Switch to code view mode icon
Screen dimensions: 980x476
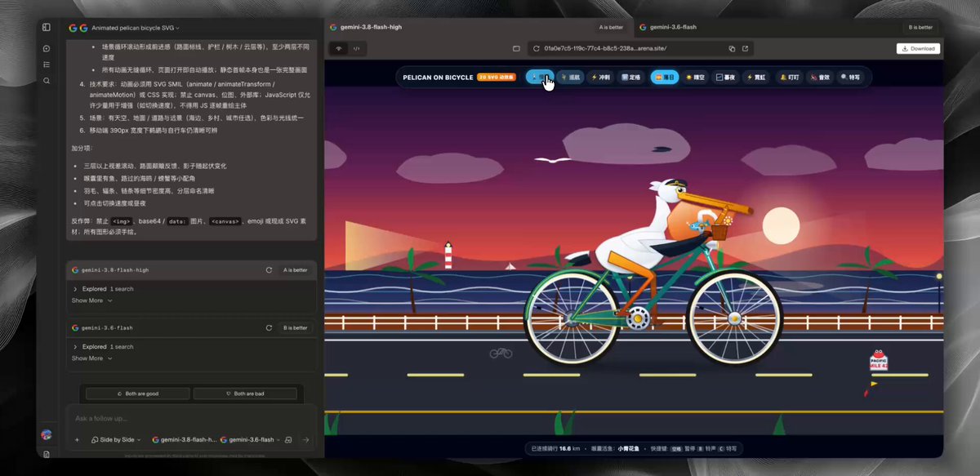click(356, 49)
